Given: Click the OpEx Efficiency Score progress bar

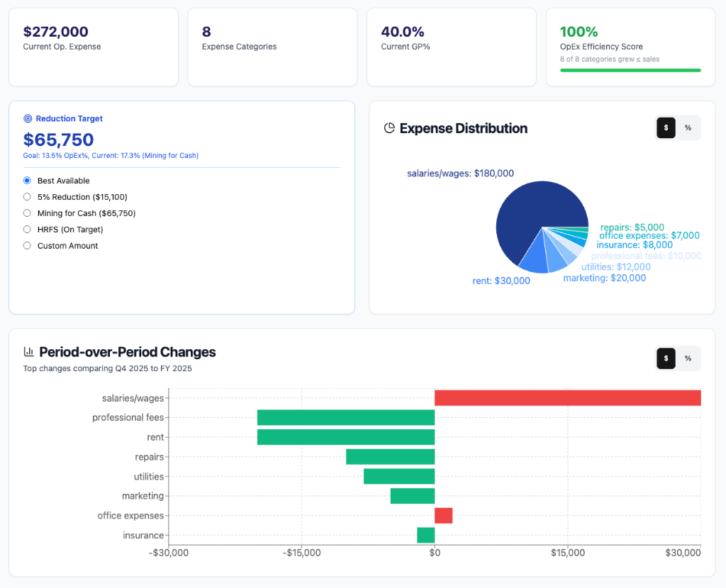Looking at the screenshot, I should [x=630, y=70].
